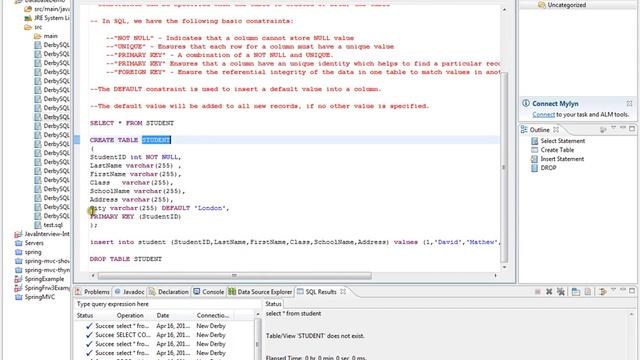Maximize the Outline panel
Screen dimensions: 640x360
tap(632, 129)
